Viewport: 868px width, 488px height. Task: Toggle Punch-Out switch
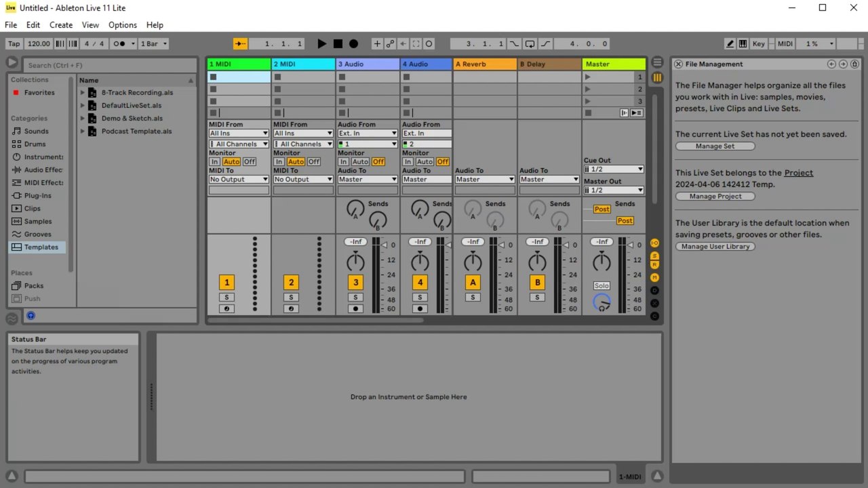tap(545, 43)
